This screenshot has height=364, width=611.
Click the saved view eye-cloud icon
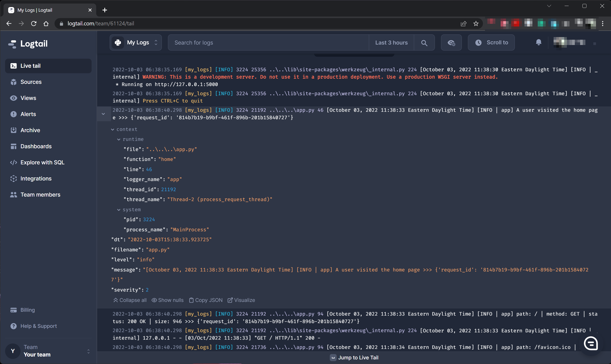pos(451,43)
